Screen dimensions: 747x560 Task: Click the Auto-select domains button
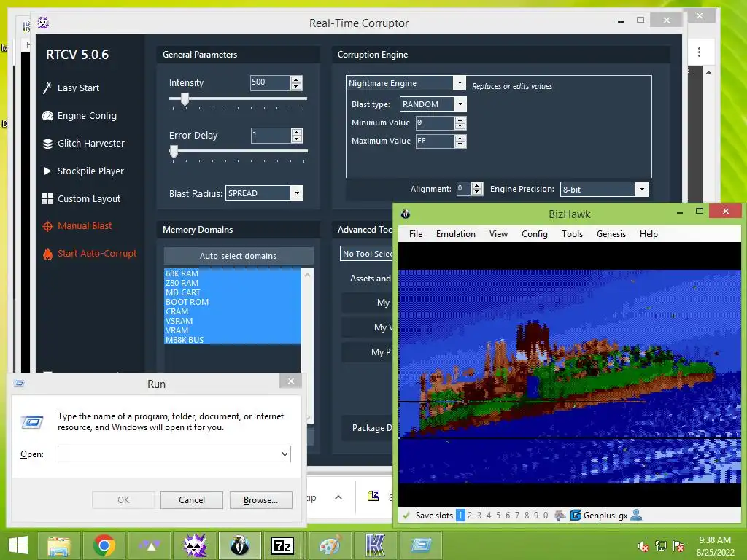pos(239,256)
